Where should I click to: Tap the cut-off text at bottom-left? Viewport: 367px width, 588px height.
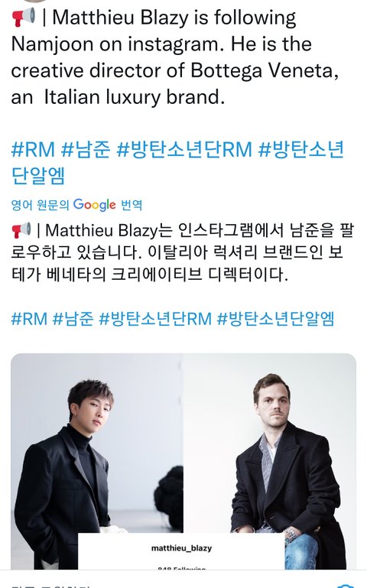(x=50, y=586)
